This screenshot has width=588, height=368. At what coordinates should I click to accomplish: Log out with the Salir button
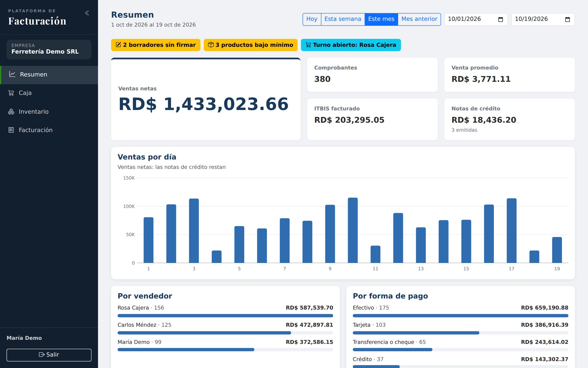[49, 355]
